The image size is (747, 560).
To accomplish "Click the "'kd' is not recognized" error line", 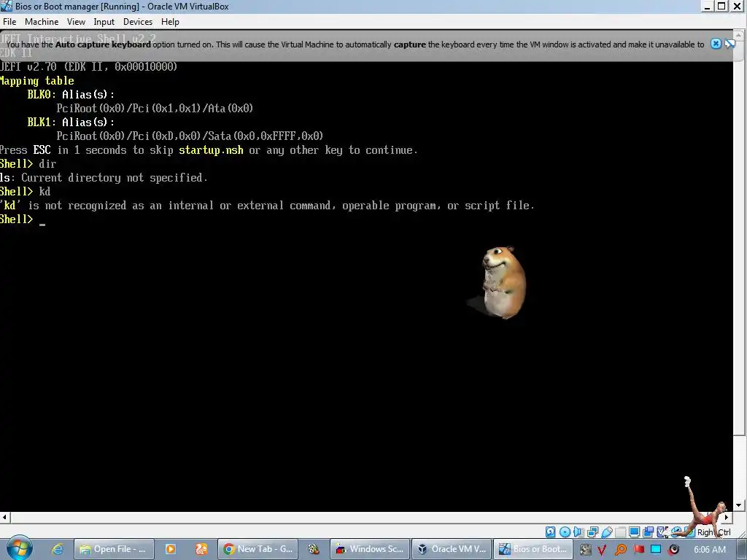I will coord(267,206).
